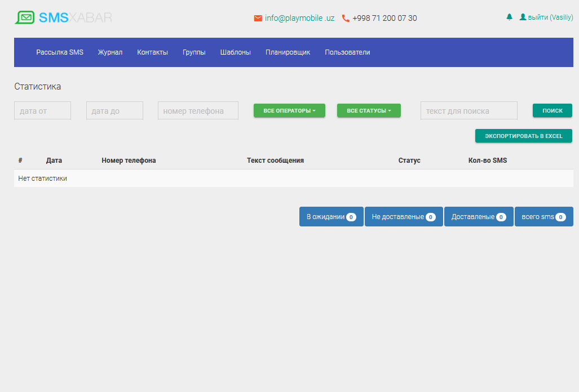Open the 'Шаблоны' menu item
This screenshot has width=579, height=392.
click(x=235, y=52)
